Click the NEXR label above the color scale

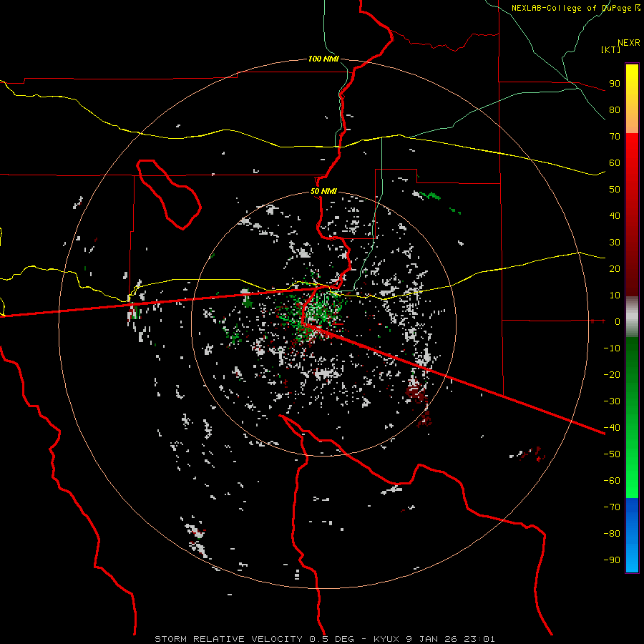[629, 43]
